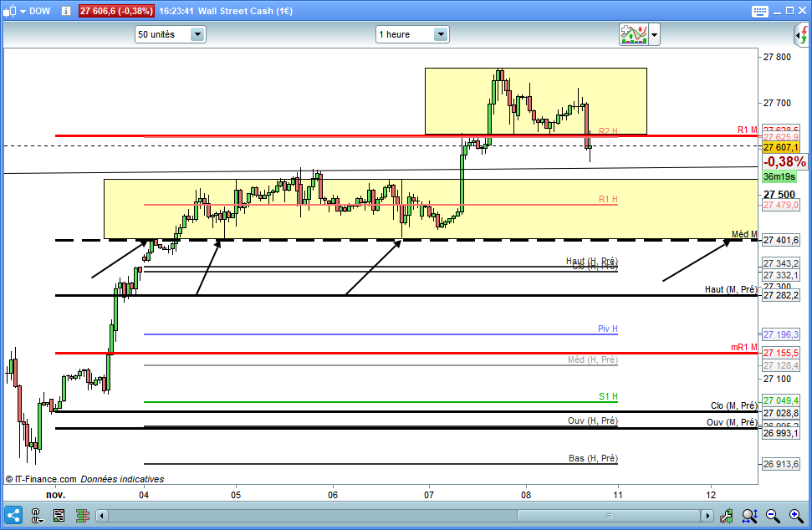The width and height of the screenshot is (812, 530).
Task: Click the 27 700 axis value
Action: [777, 103]
